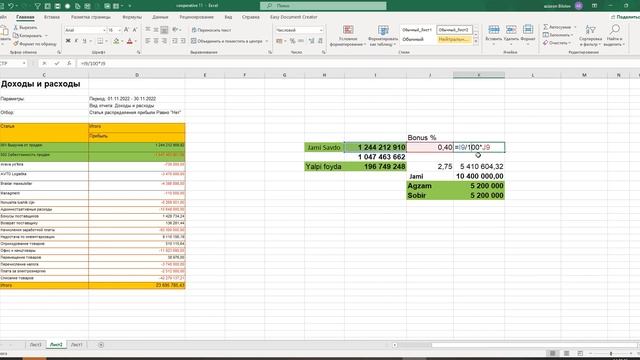This screenshot has height=360, width=640.
Task: Open Find and Select (Найти и выделить)
Action: 614,35
